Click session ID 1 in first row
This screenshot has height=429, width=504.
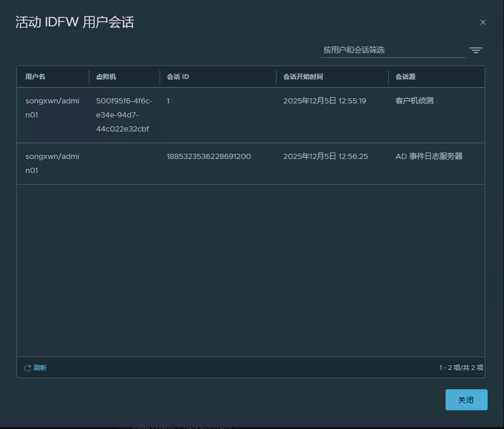(x=168, y=101)
